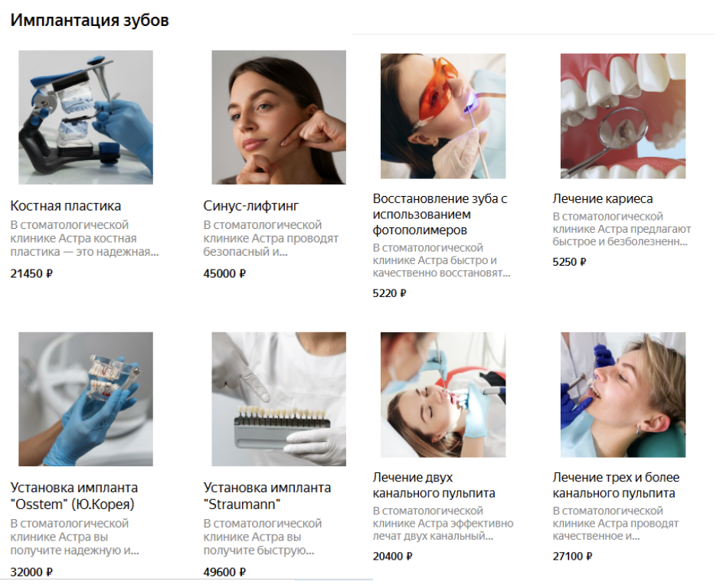
Task: Follow the Синус-лифтинг title link
Action: coord(250,206)
